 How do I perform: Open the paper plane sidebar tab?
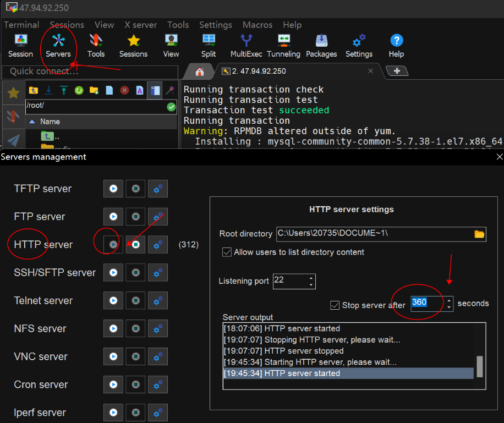pos(14,140)
